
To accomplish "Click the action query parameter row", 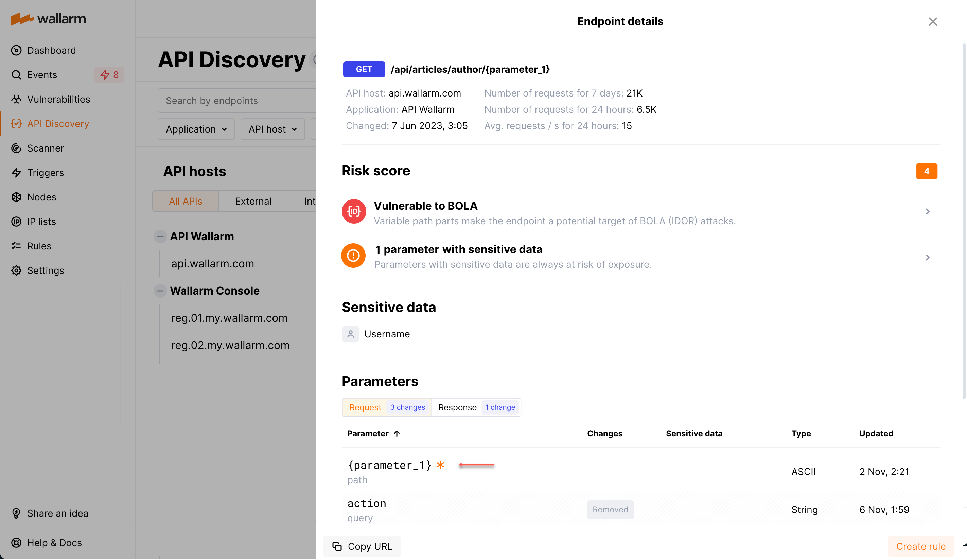I will coord(641,510).
